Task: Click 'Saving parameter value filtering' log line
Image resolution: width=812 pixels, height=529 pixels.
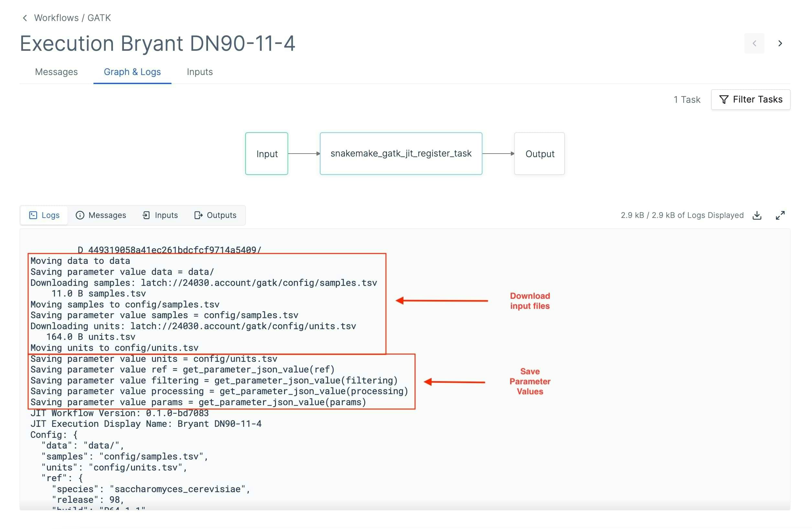Action: click(x=214, y=380)
